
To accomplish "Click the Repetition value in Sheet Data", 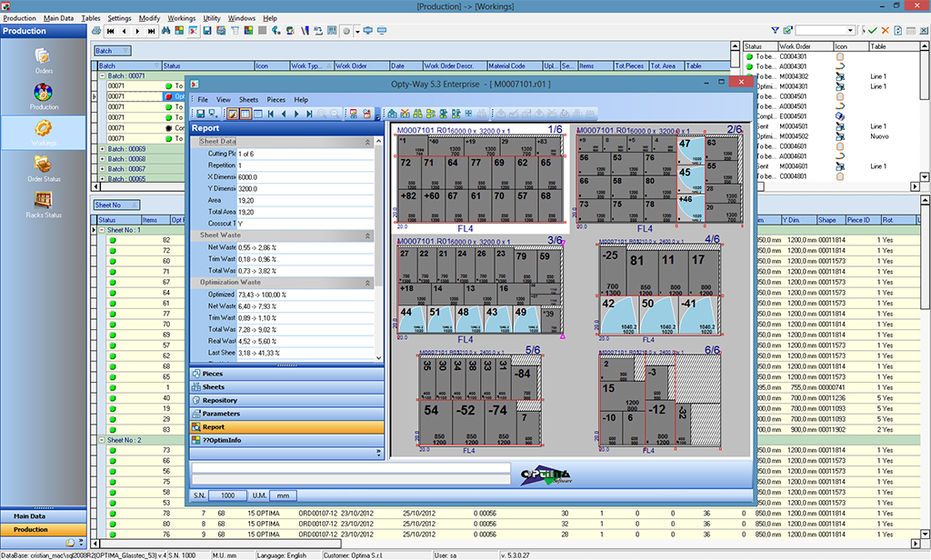I will (305, 165).
